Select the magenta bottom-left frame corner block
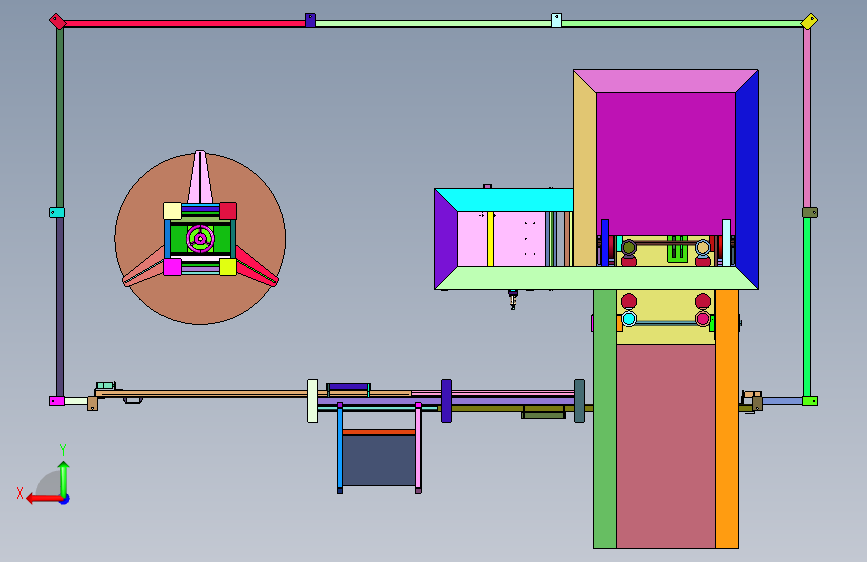The image size is (867, 562). [x=57, y=401]
